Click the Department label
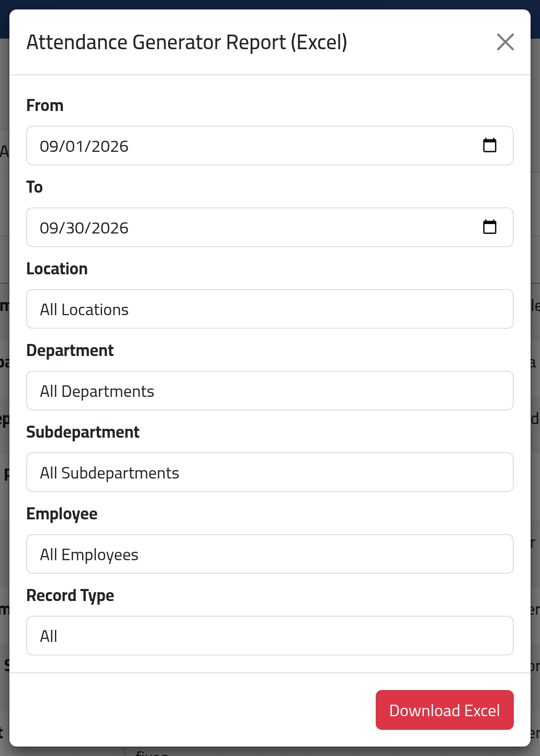 tap(70, 350)
